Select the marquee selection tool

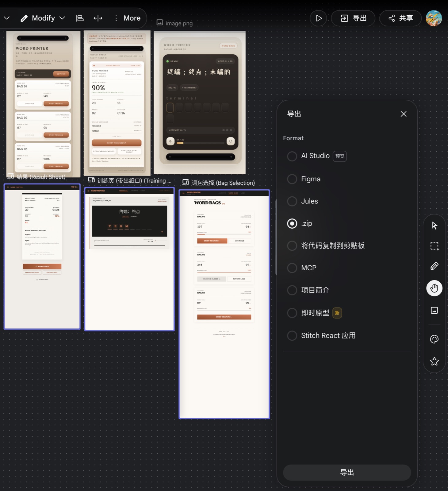(434, 246)
